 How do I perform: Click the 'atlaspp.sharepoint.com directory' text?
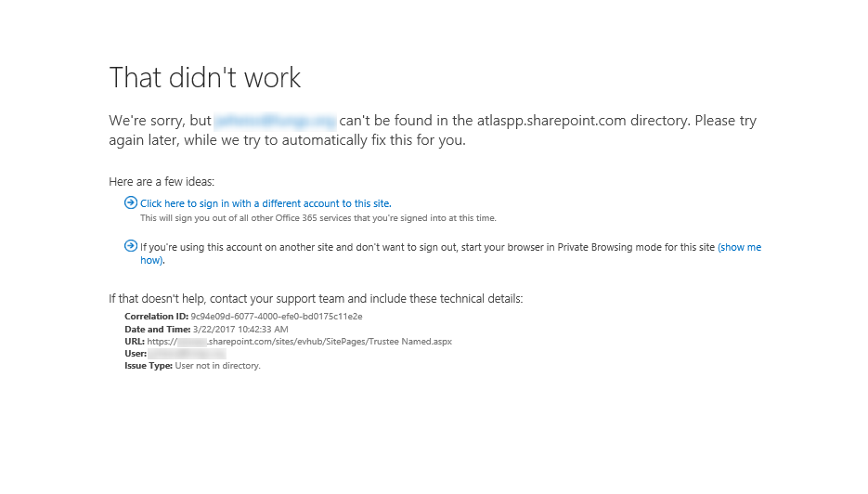pos(584,121)
